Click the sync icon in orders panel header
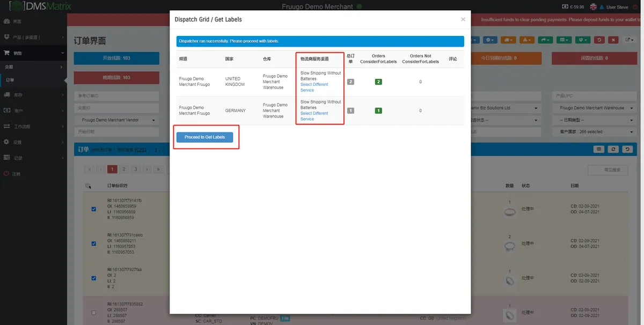 point(613,149)
